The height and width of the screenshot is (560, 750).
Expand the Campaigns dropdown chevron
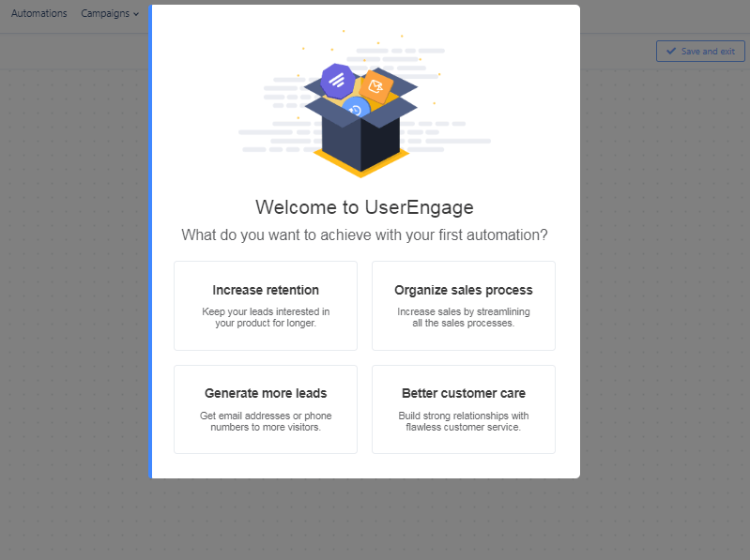[x=136, y=14]
